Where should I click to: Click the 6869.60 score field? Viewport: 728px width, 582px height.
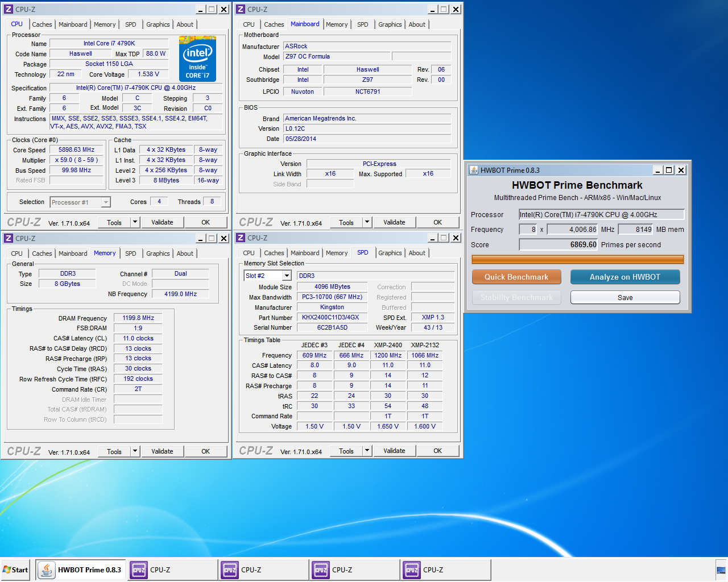coord(559,244)
